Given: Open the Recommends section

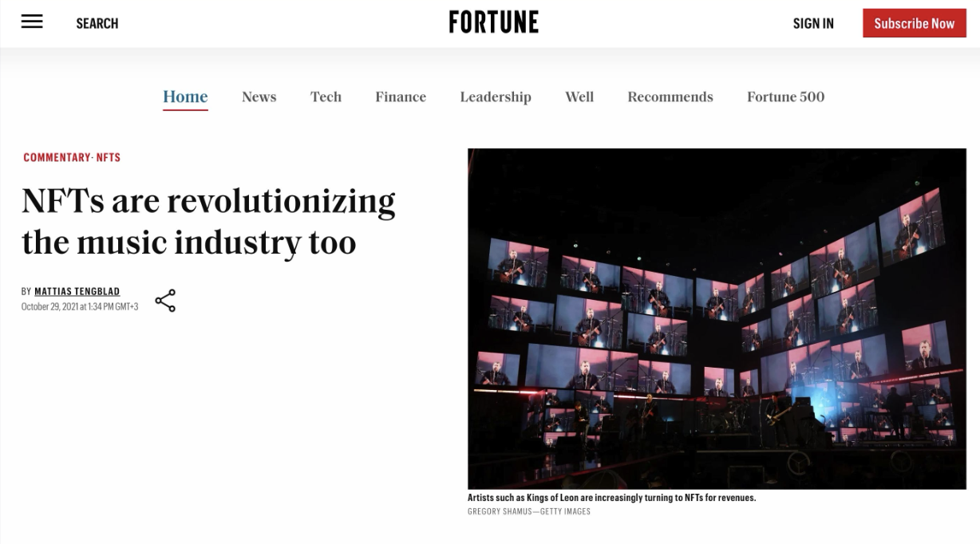Looking at the screenshot, I should tap(670, 97).
